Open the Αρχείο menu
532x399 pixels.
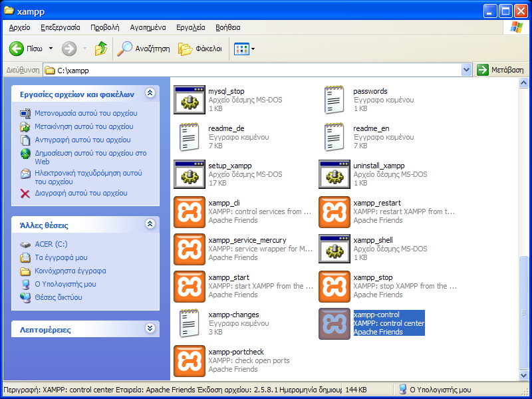click(x=20, y=27)
